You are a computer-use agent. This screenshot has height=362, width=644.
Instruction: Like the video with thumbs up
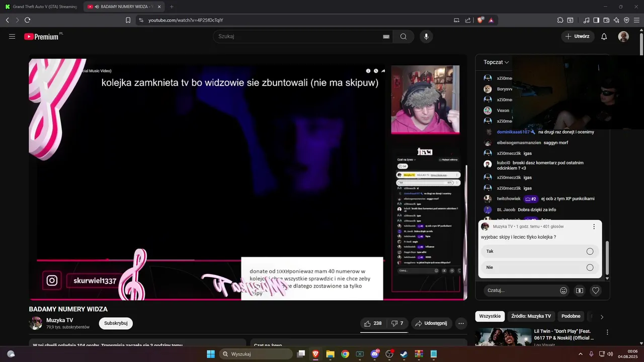tap(373, 323)
